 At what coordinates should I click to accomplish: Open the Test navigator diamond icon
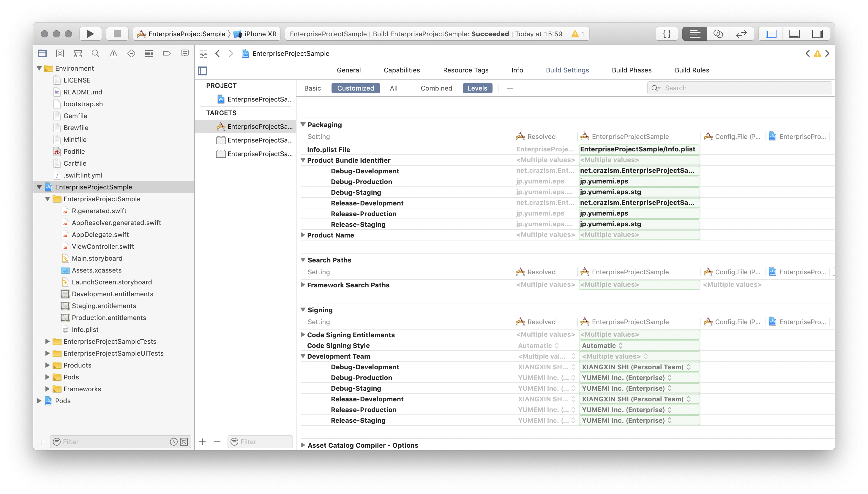coord(131,53)
